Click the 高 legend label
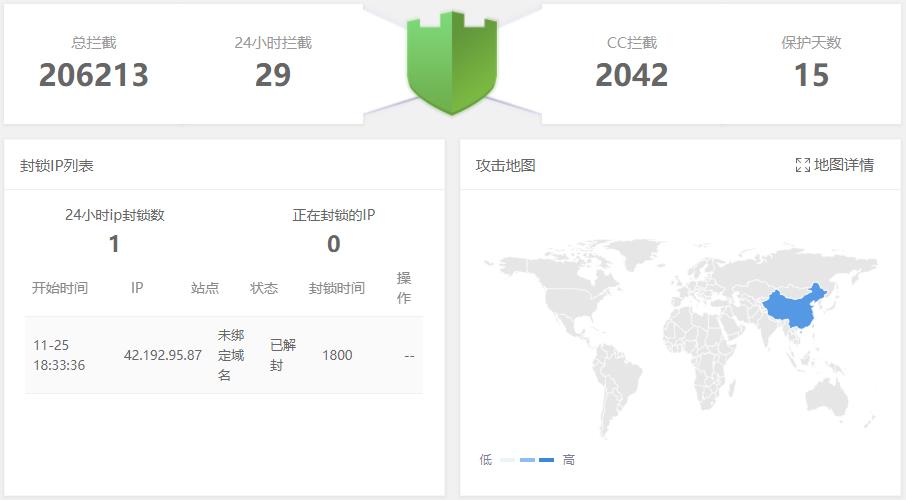The width and height of the screenshot is (906, 500). pos(569,460)
